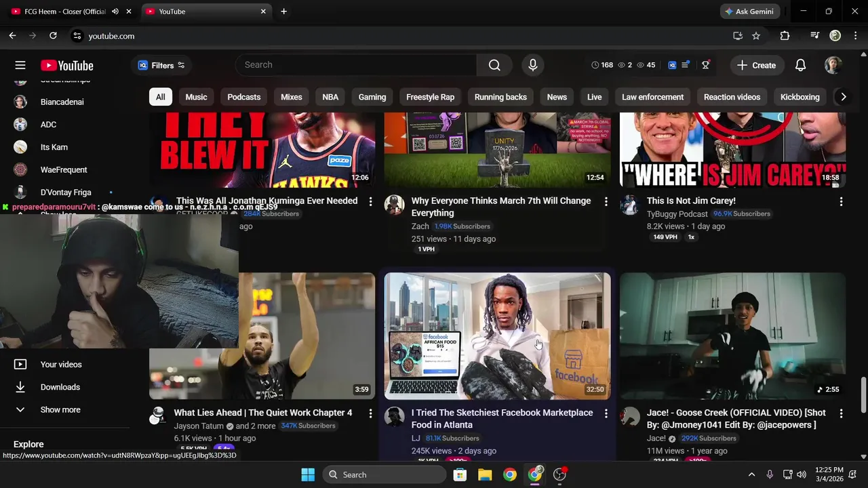Select the Kickboxing filter chip
868x488 pixels.
(800, 97)
